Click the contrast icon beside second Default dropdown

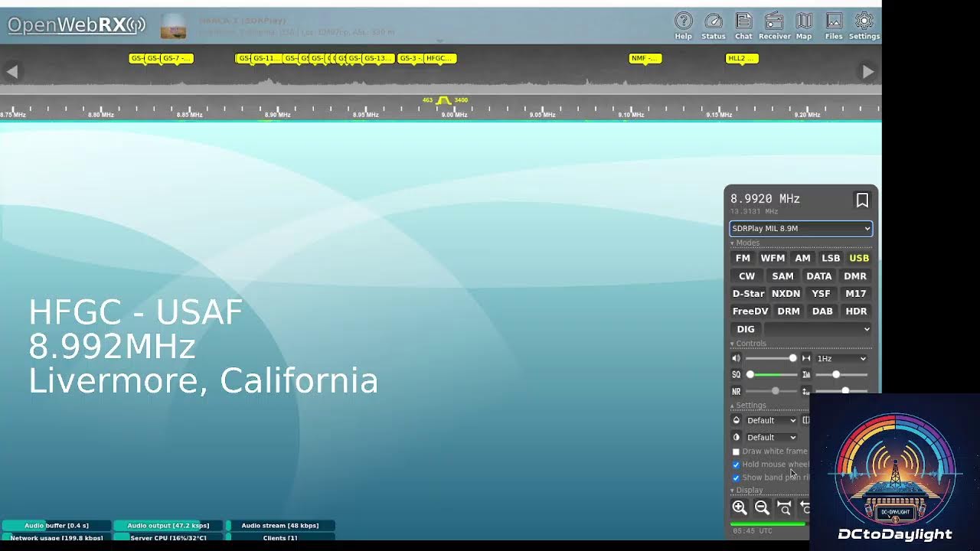pos(737,437)
